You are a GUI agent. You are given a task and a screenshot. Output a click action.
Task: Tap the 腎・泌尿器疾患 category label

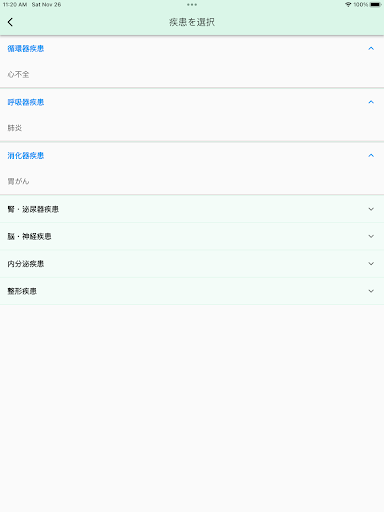(33, 209)
